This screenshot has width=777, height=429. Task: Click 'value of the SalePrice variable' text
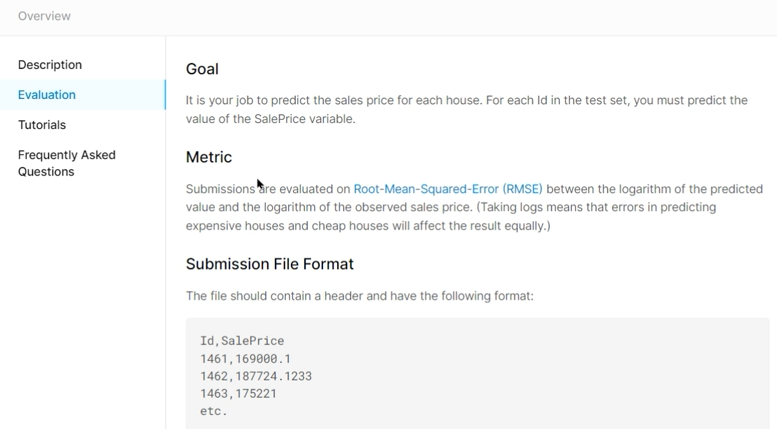(270, 119)
